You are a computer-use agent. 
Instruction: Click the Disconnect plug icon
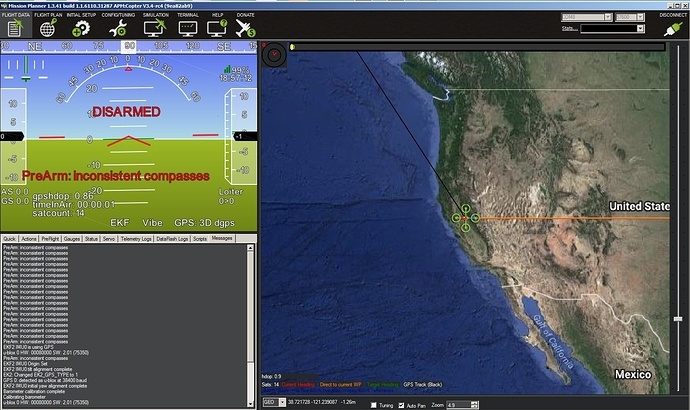(673, 29)
